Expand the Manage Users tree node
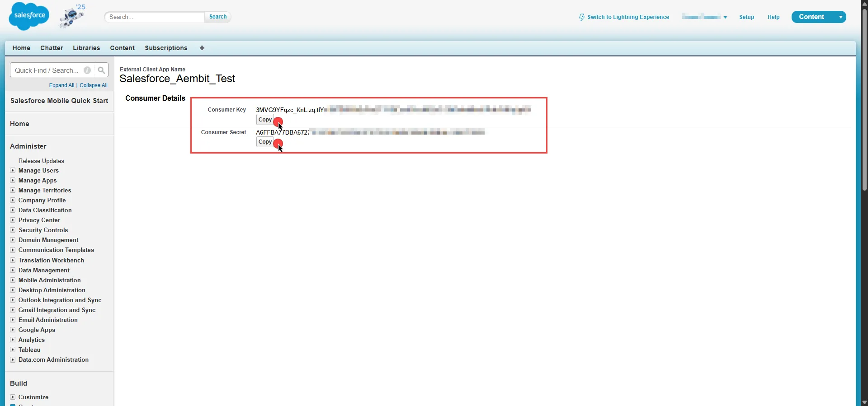The width and height of the screenshot is (868, 406). tap(13, 170)
